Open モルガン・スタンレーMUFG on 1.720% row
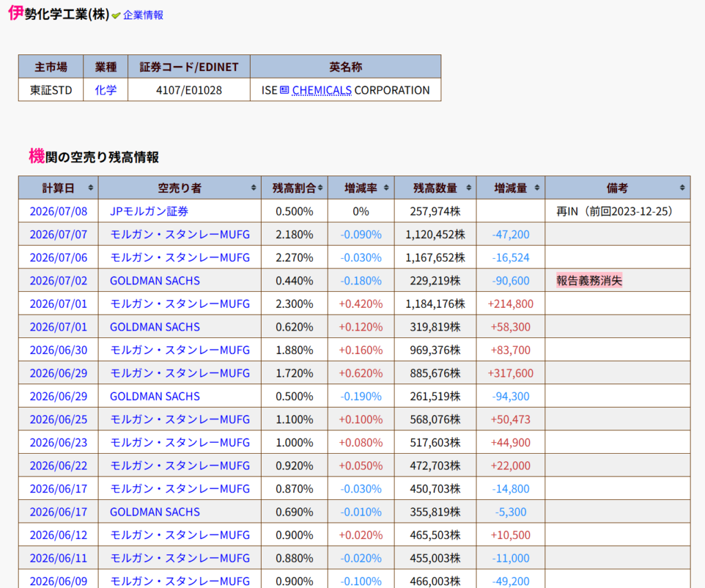This screenshot has width=705, height=588. pyautogui.click(x=180, y=373)
